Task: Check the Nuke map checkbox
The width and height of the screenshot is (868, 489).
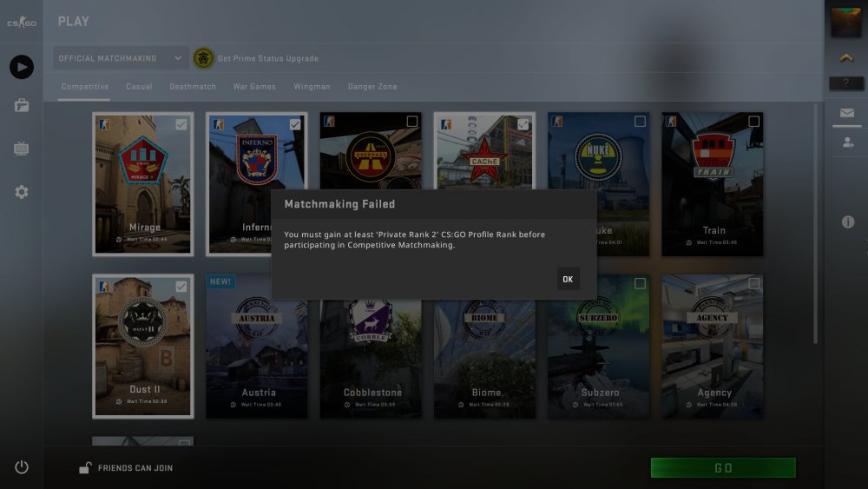Action: point(640,122)
